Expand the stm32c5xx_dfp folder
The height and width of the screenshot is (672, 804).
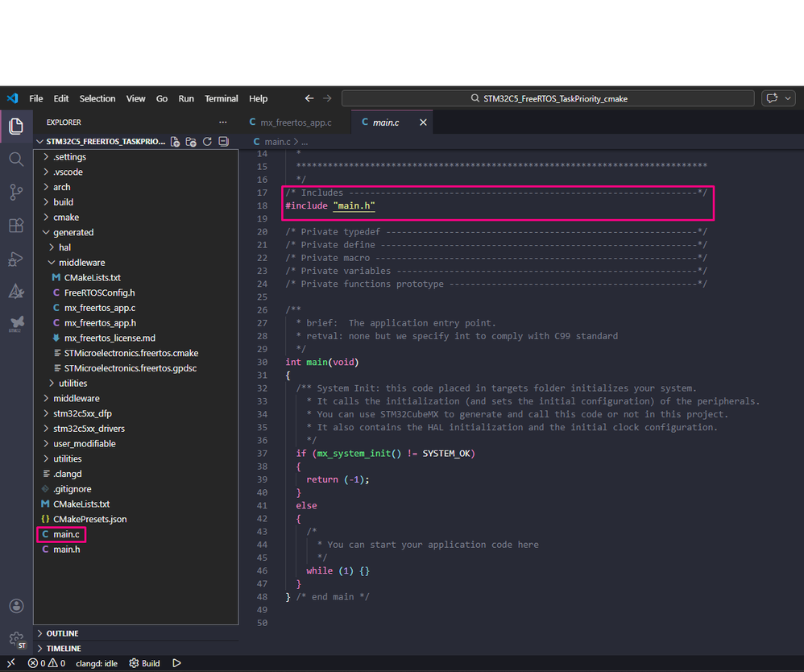136,413
